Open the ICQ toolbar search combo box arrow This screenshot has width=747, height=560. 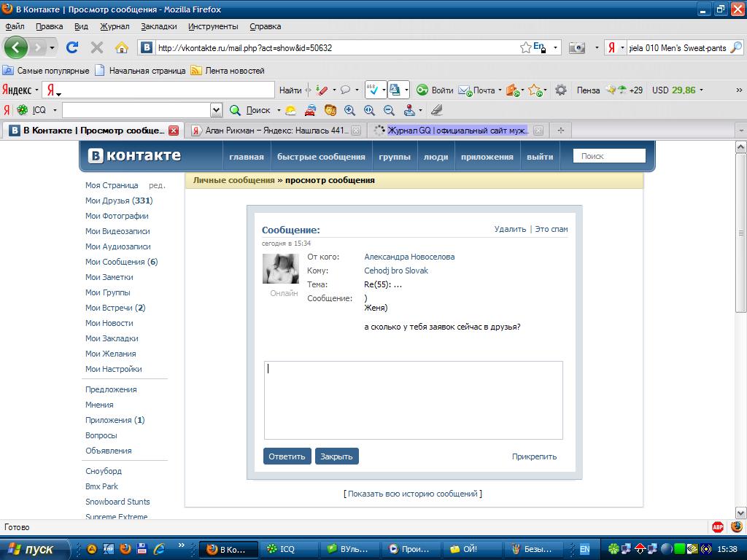(216, 111)
